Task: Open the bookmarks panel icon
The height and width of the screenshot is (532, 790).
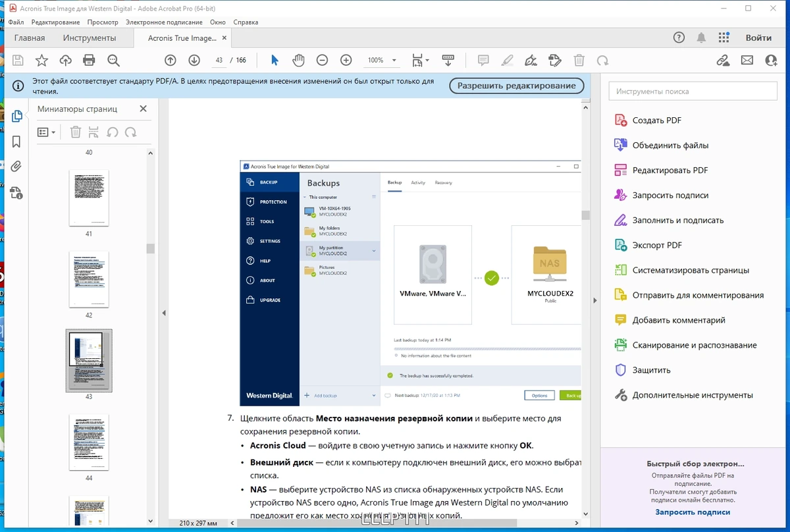Action: point(16,142)
